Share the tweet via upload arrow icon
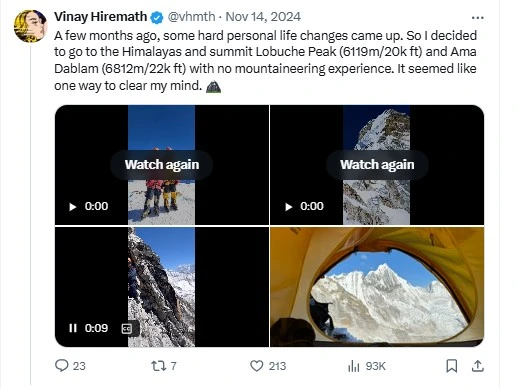This screenshot has height=388, width=517. pos(478,366)
